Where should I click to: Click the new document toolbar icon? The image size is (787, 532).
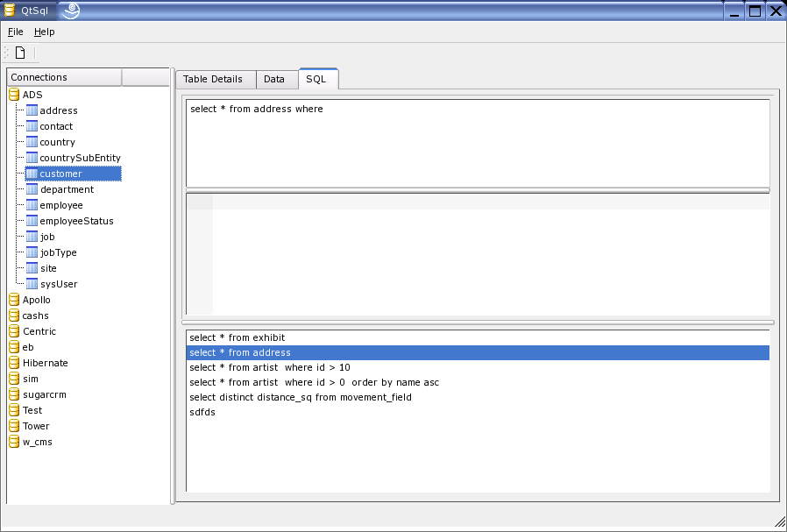(20, 53)
